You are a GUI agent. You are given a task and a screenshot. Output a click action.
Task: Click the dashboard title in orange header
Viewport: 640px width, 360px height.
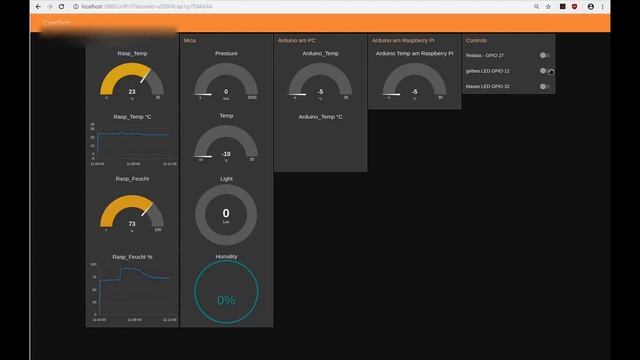(x=56, y=22)
